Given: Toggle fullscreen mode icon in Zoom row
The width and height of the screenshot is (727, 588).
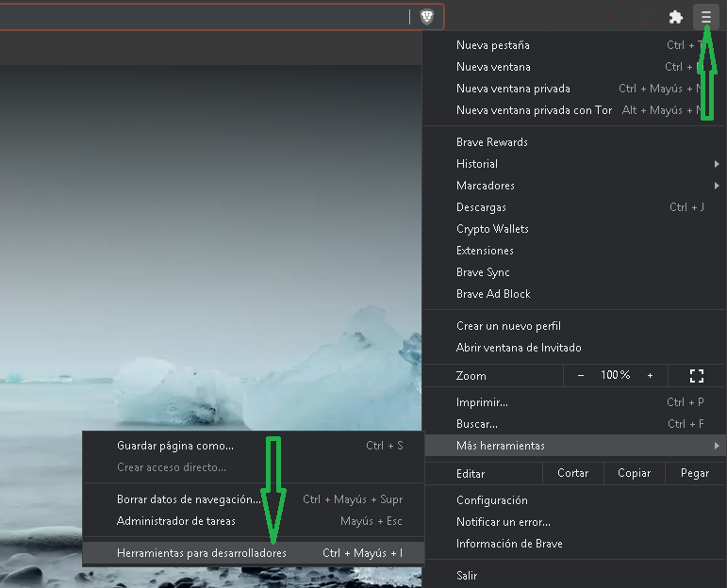Looking at the screenshot, I should (x=697, y=376).
